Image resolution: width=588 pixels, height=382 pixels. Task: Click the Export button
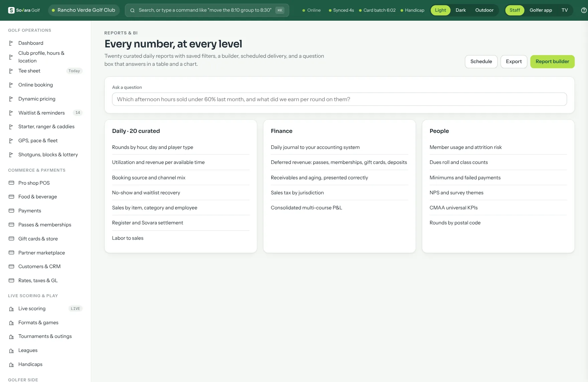coord(513,62)
